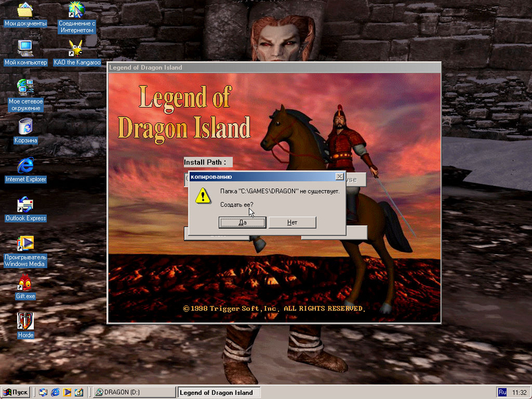Launch Проигрыватель Windows Media shortcut
This screenshot has height=399, width=532.
pyautogui.click(x=25, y=251)
